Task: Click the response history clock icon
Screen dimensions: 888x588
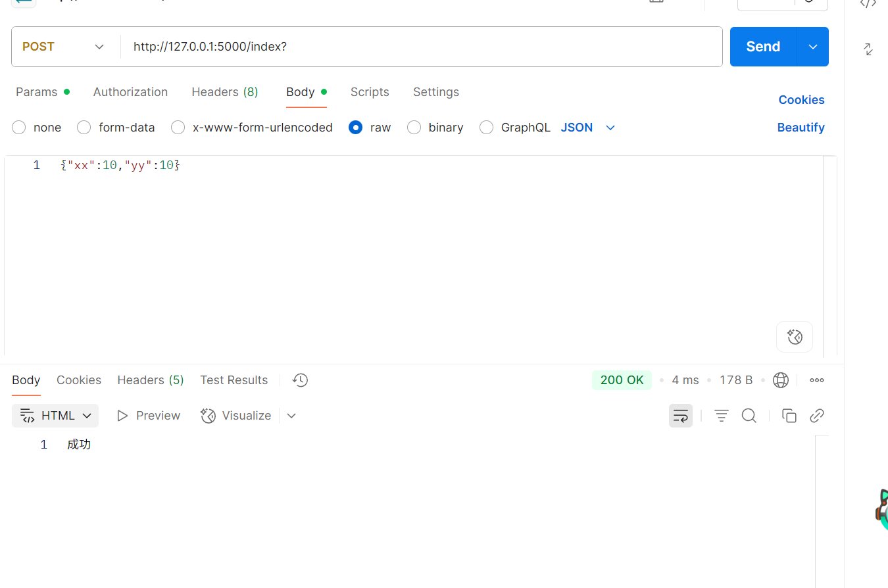Action: [x=301, y=380]
